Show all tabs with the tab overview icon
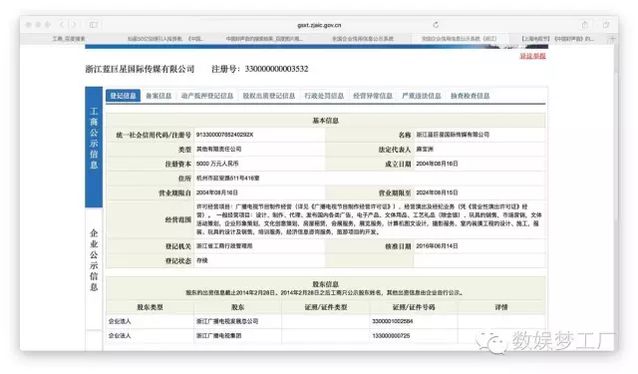This screenshot has height=374, width=638. [606, 25]
